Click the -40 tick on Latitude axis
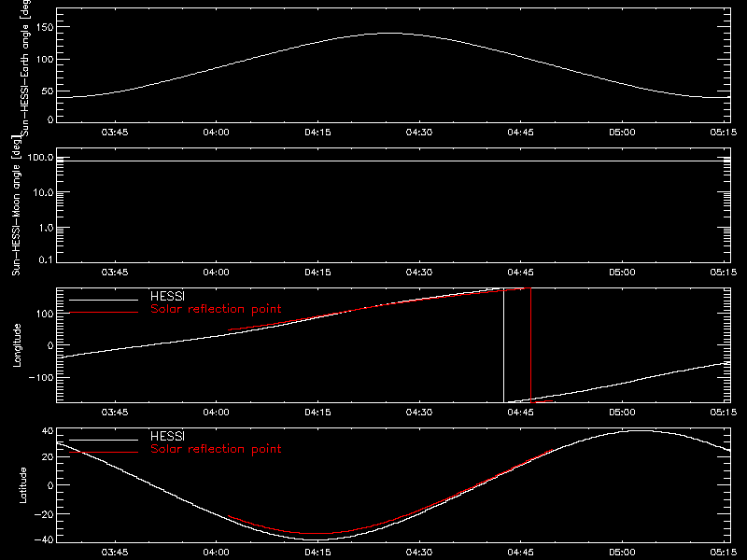 44,540
